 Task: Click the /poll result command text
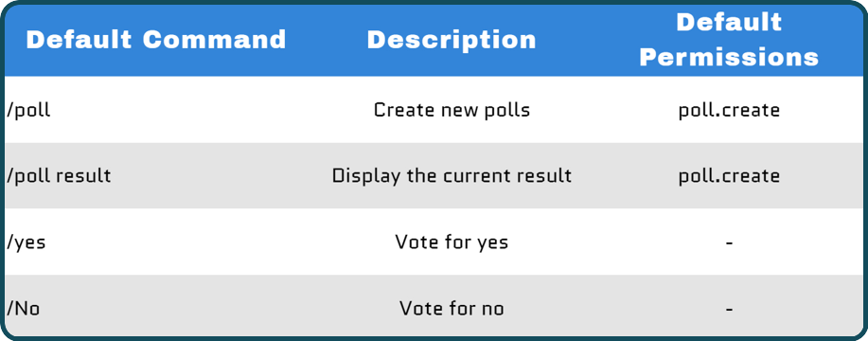(59, 176)
